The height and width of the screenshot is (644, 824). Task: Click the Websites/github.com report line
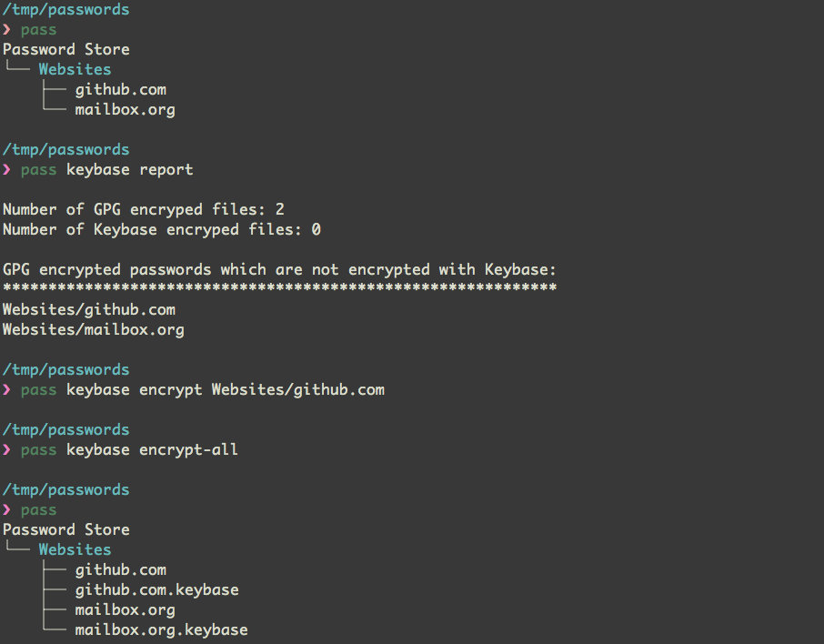tap(89, 309)
